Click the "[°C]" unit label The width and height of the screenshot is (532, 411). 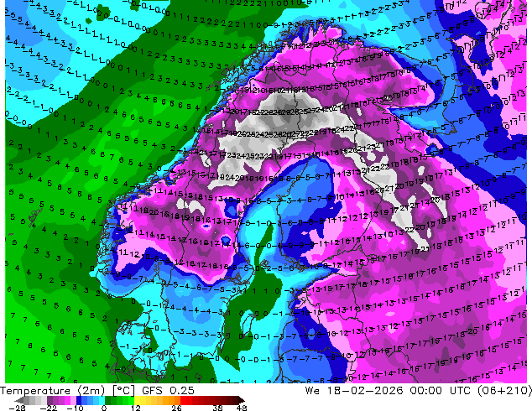[x=124, y=391]
